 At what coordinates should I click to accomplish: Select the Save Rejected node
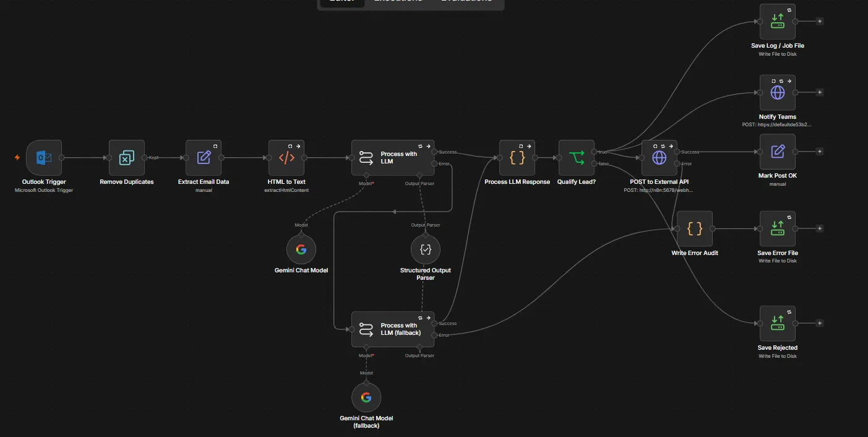[x=778, y=324]
